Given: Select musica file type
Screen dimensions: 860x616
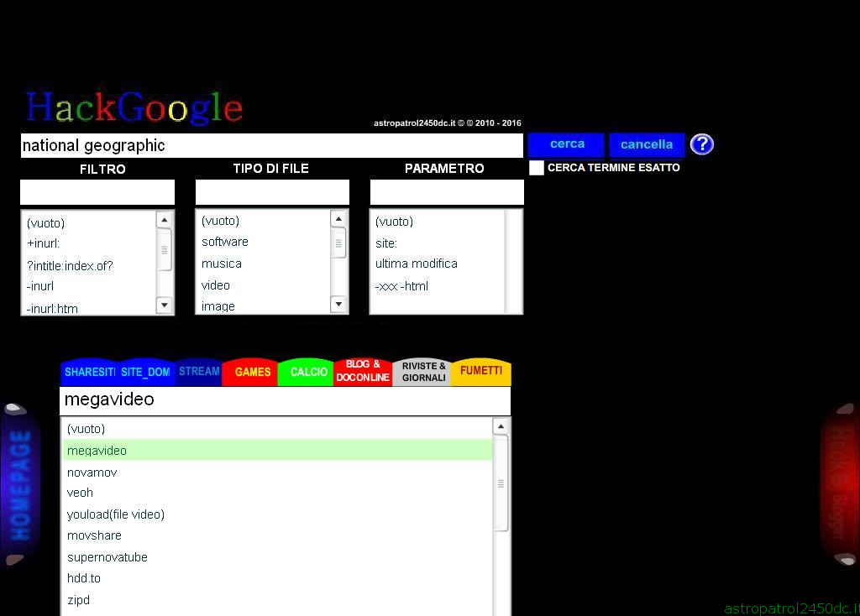Looking at the screenshot, I should (x=265, y=264).
